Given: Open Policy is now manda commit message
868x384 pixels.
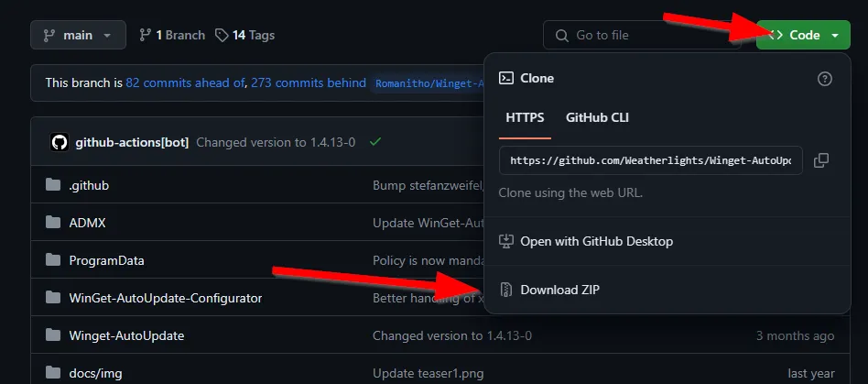Looking at the screenshot, I should click(x=429, y=260).
